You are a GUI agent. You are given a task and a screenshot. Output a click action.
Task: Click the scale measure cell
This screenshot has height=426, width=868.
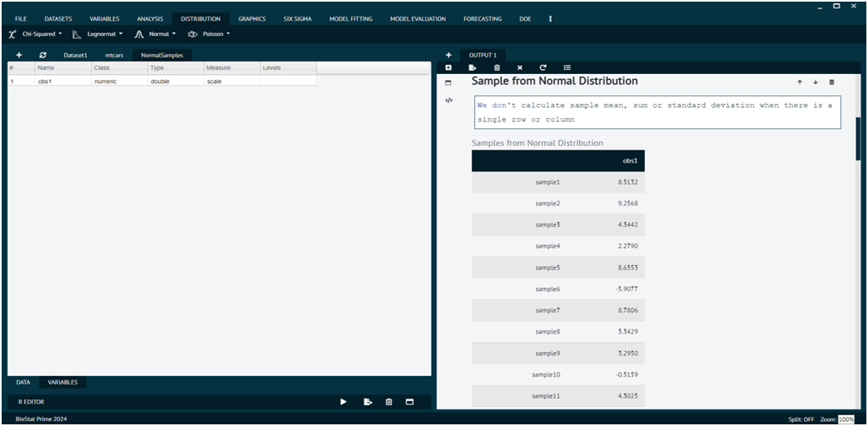(232, 81)
